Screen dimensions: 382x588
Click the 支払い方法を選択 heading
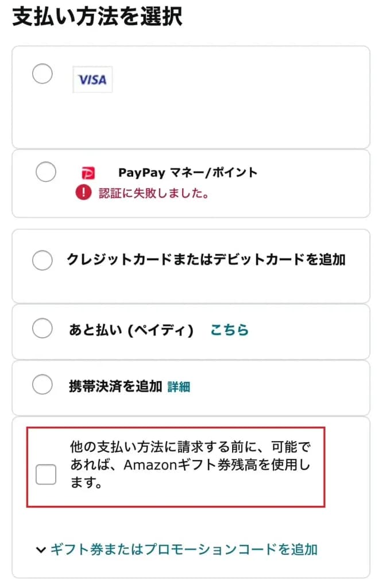(97, 17)
